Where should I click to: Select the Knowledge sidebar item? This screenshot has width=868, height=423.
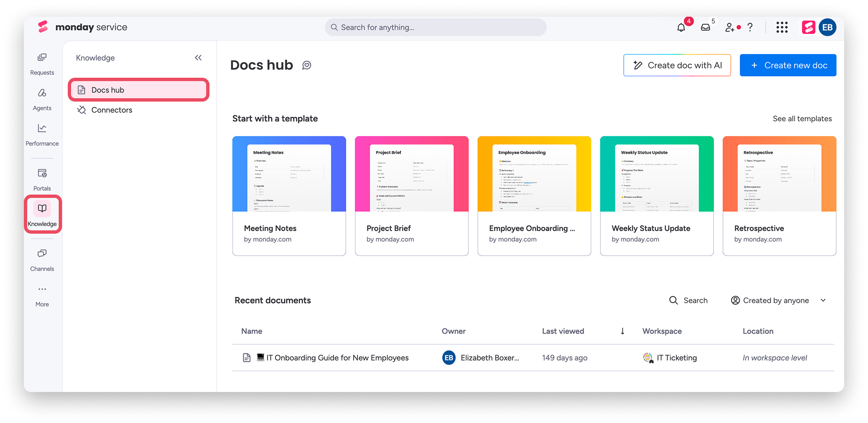click(x=42, y=214)
